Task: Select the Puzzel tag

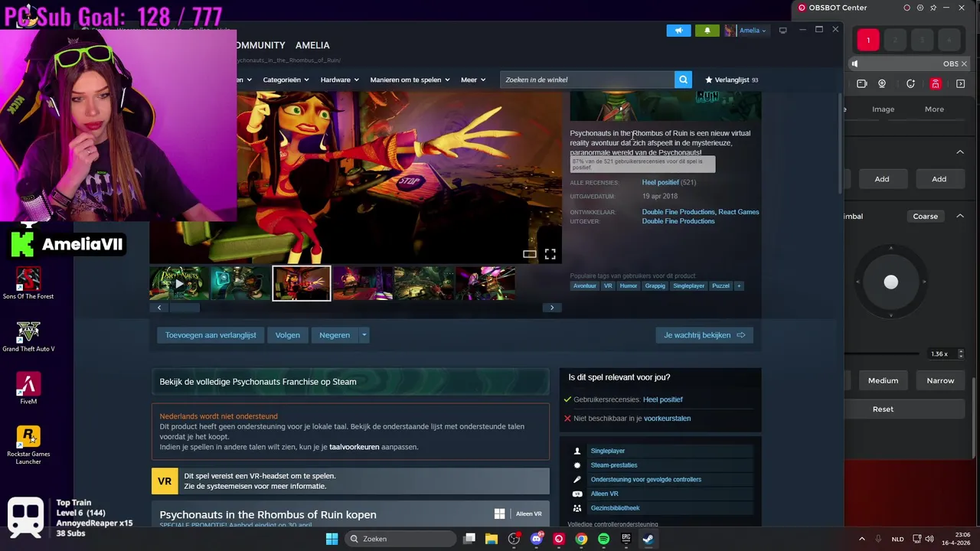Action: (x=720, y=286)
